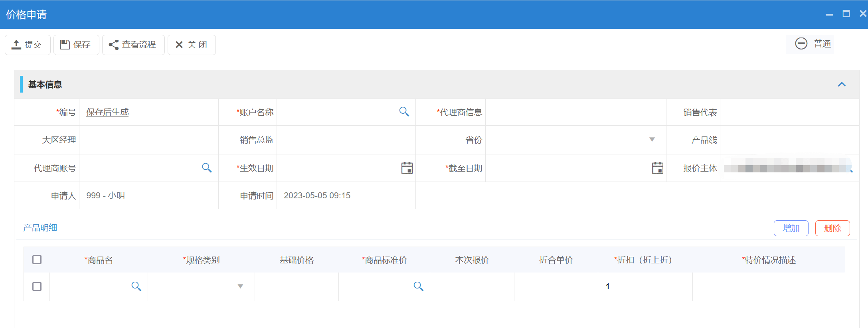Screen dimensions: 868x328
Task: Open the 生效日期 calendar picker
Action: (x=407, y=168)
